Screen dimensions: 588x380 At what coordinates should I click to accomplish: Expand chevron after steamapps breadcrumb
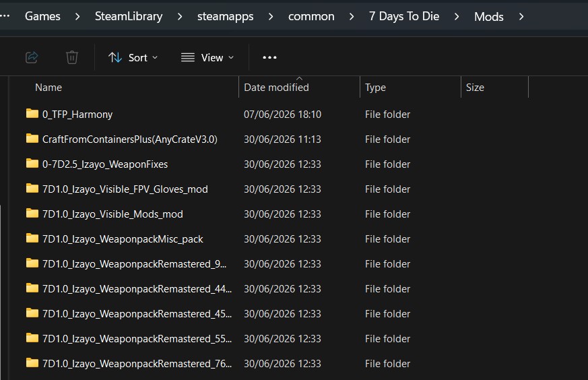coord(271,16)
